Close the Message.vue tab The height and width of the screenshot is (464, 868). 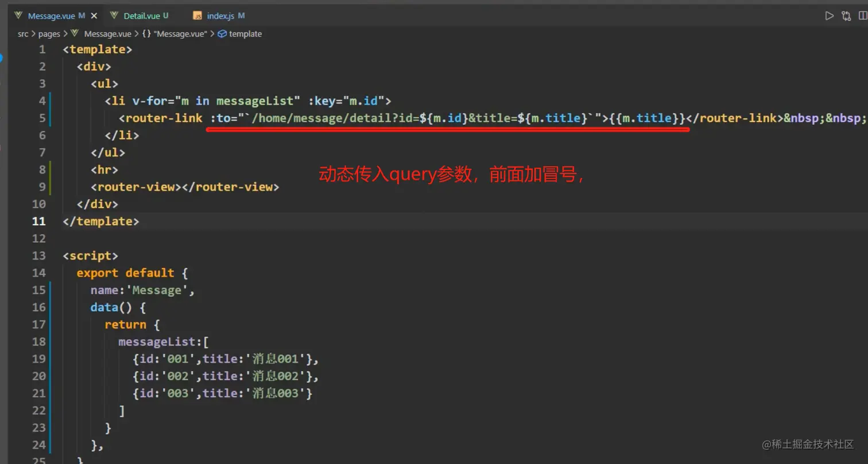pyautogui.click(x=94, y=16)
